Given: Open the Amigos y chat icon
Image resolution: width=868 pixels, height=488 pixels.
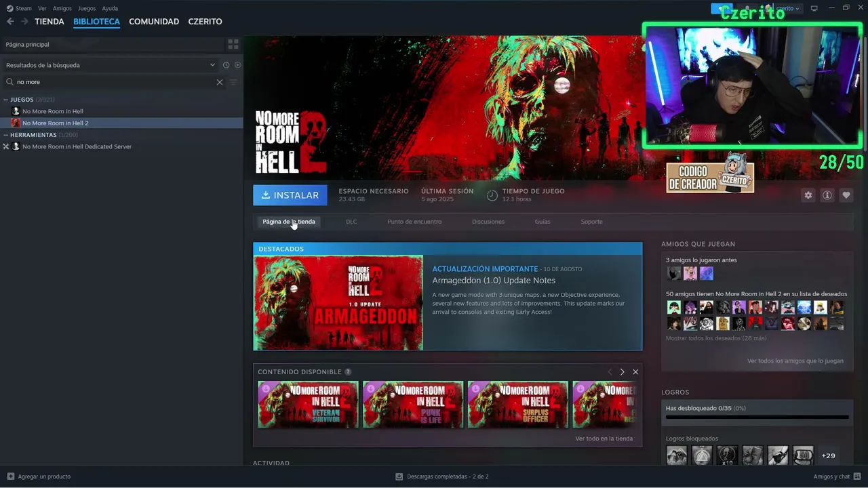Looking at the screenshot, I should [856, 476].
